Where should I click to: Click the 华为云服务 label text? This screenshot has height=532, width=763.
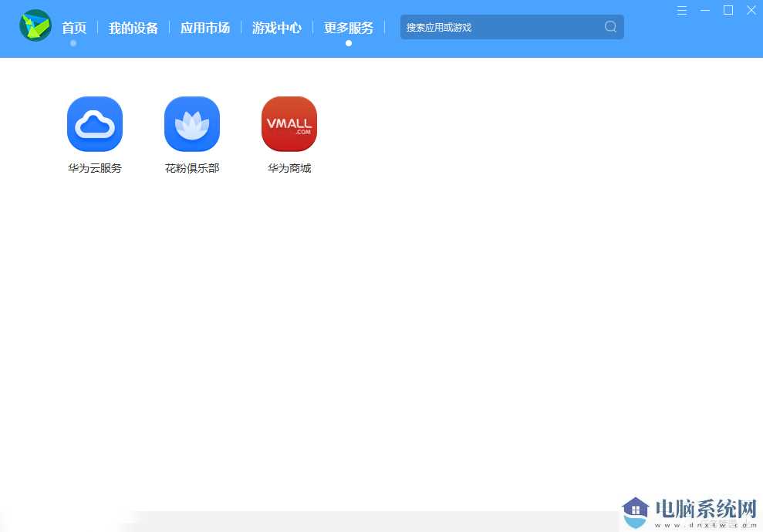(x=95, y=168)
